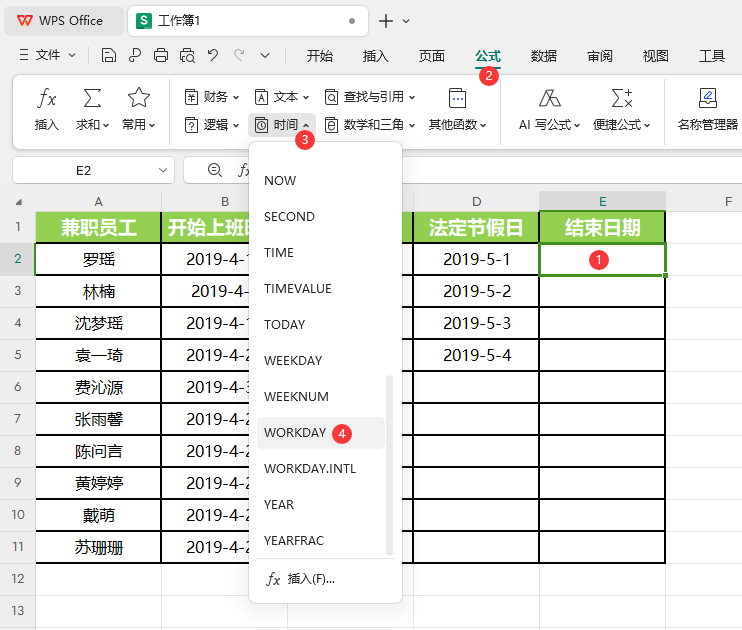Click the 结束日期 header cell

(602, 228)
